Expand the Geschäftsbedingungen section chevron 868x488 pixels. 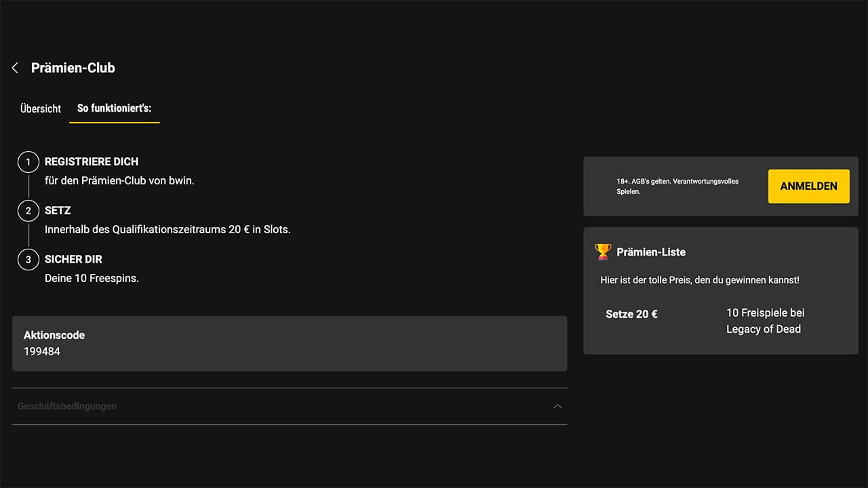[557, 406]
